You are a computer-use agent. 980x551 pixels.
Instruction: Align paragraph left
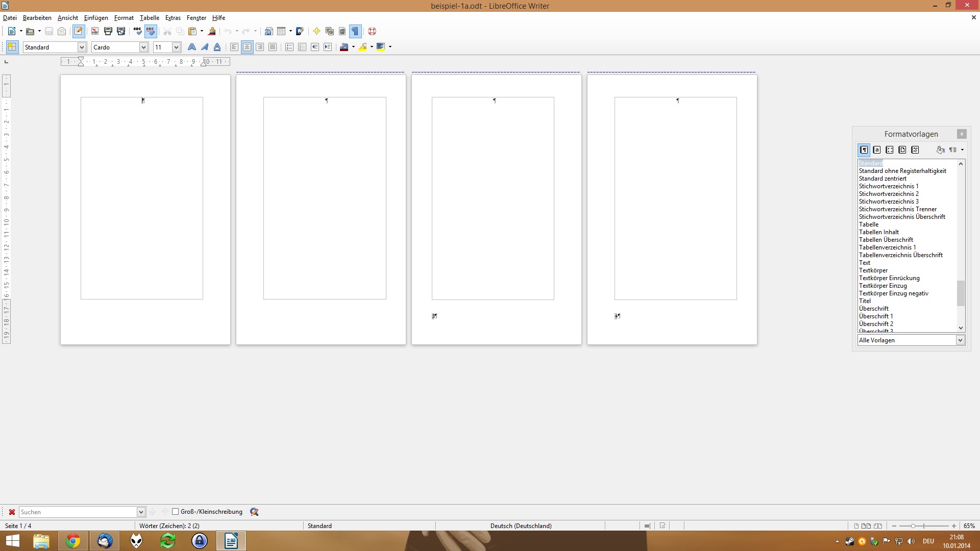click(234, 47)
